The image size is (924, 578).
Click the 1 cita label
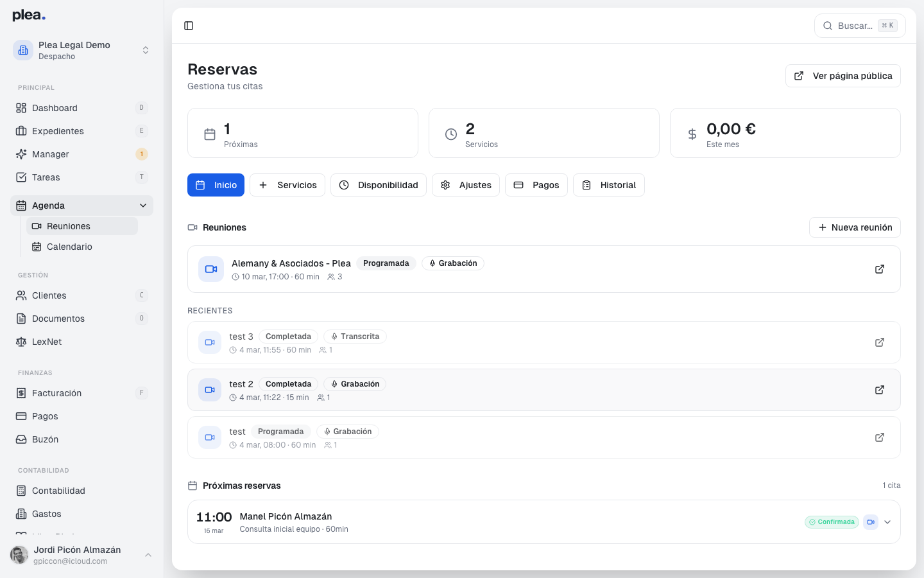(891, 486)
